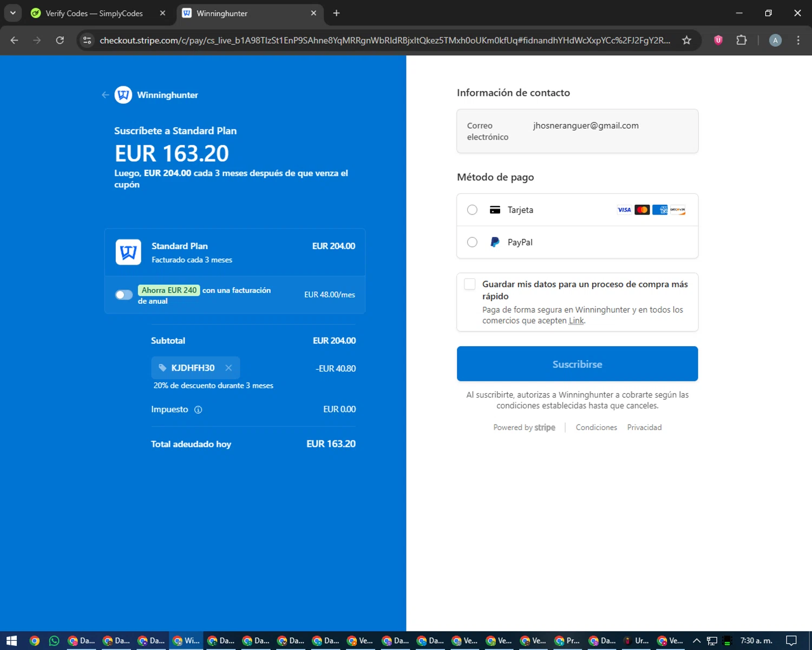Click the green tray icon beside the clock
Screen dimensions: 812x650
[x=727, y=641]
